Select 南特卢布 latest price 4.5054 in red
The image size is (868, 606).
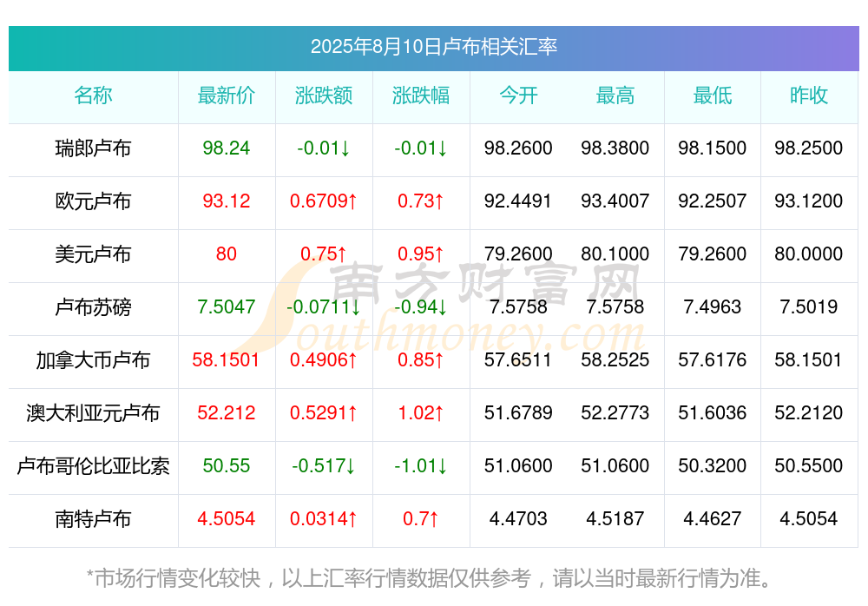tap(227, 518)
